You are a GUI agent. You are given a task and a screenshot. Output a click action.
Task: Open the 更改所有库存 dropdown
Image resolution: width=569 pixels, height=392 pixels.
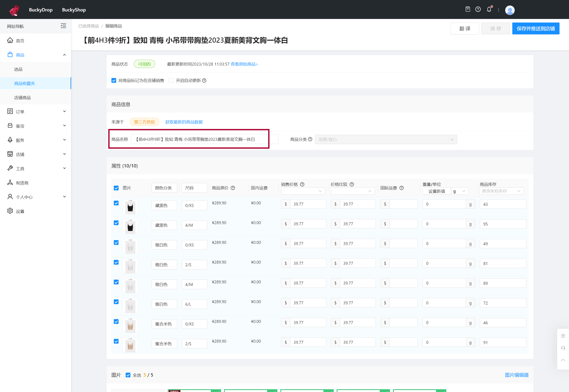(x=501, y=191)
